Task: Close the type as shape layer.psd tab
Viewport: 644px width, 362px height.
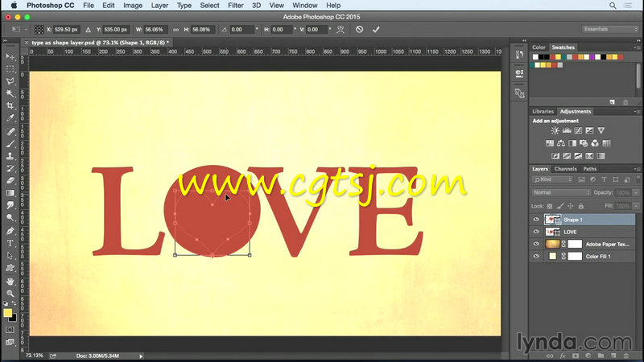Action: tap(27, 43)
